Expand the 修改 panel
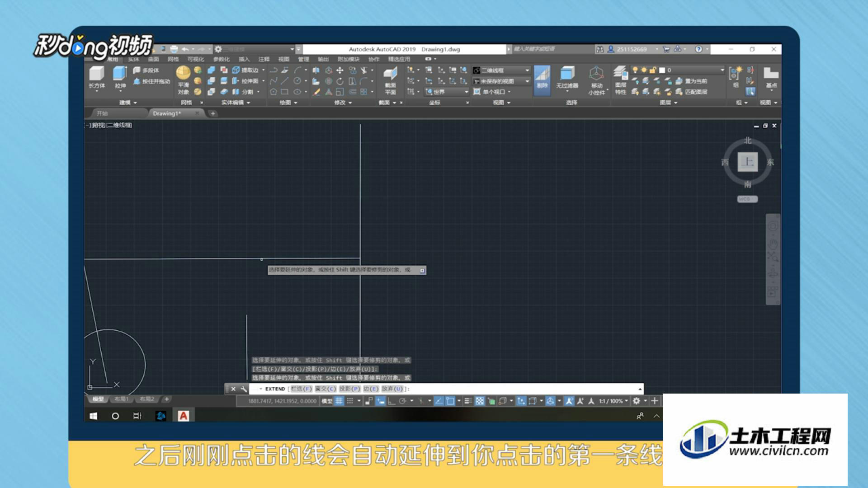868x488 pixels. pyautogui.click(x=343, y=103)
